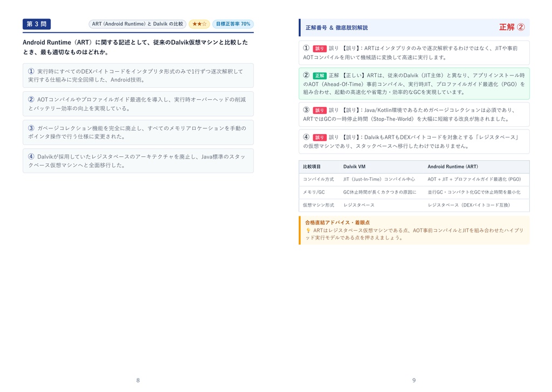Click the red 正解 ② answer label
Image resolution: width=552 pixels, height=392 pixels.
tap(512, 27)
